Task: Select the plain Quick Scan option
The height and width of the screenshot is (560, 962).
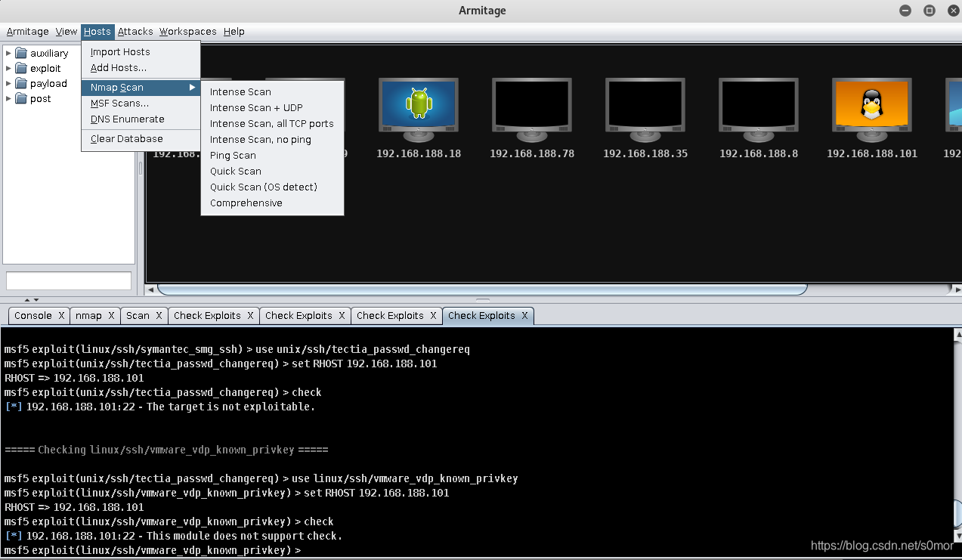Action: (x=272, y=172)
